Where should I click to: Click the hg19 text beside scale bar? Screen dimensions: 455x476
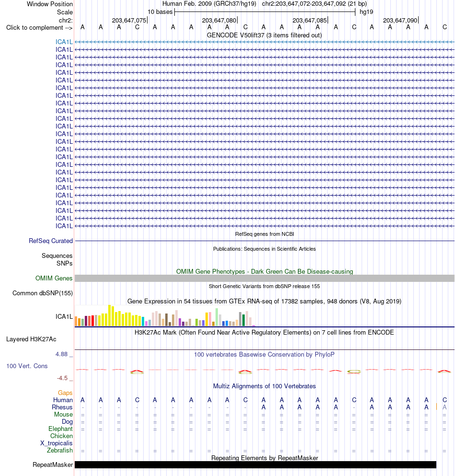pos(366,12)
